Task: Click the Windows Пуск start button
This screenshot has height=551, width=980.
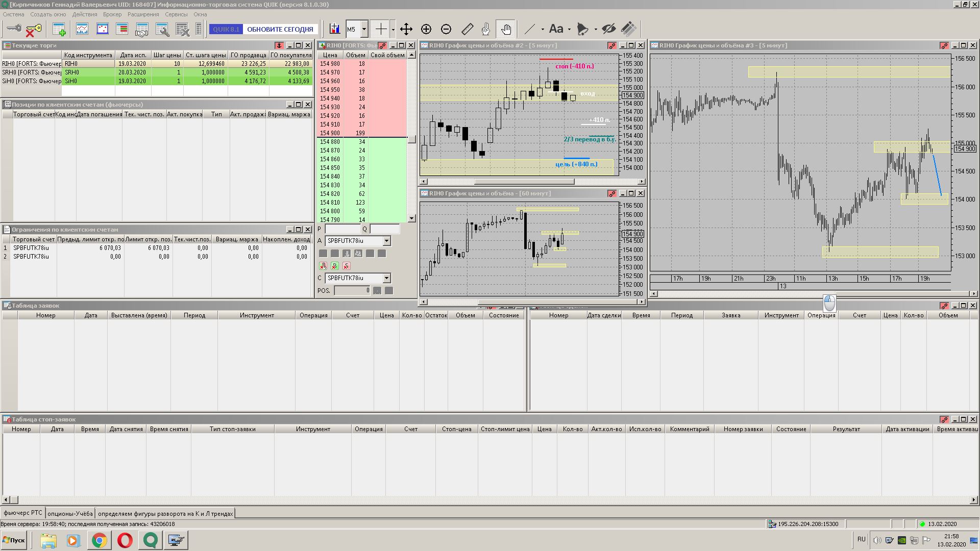Action: pos(14,540)
